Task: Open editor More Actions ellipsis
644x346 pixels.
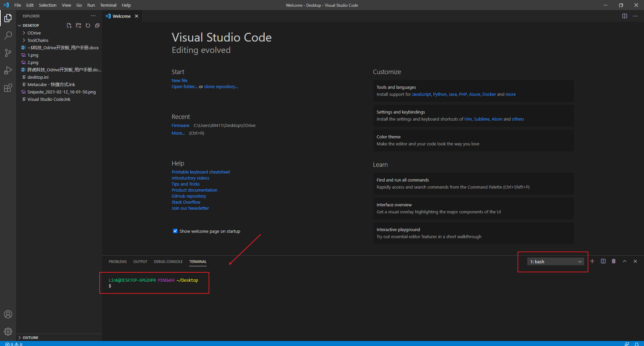Action: click(x=635, y=16)
